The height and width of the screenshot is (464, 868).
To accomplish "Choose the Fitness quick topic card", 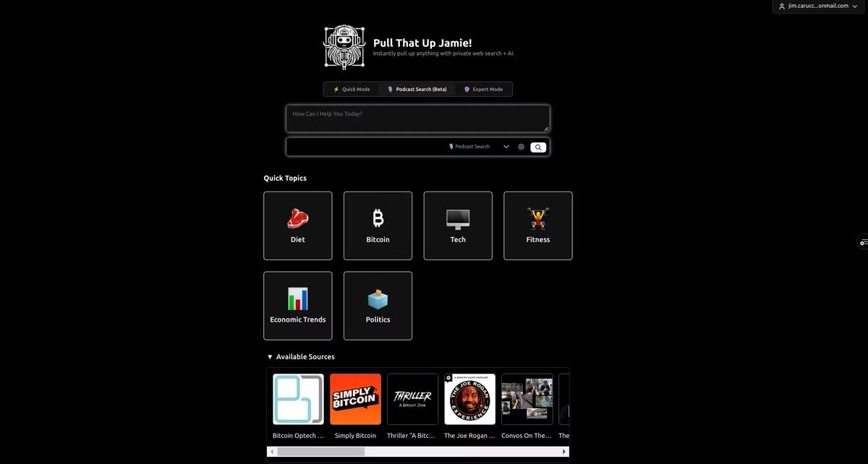I will point(538,225).
